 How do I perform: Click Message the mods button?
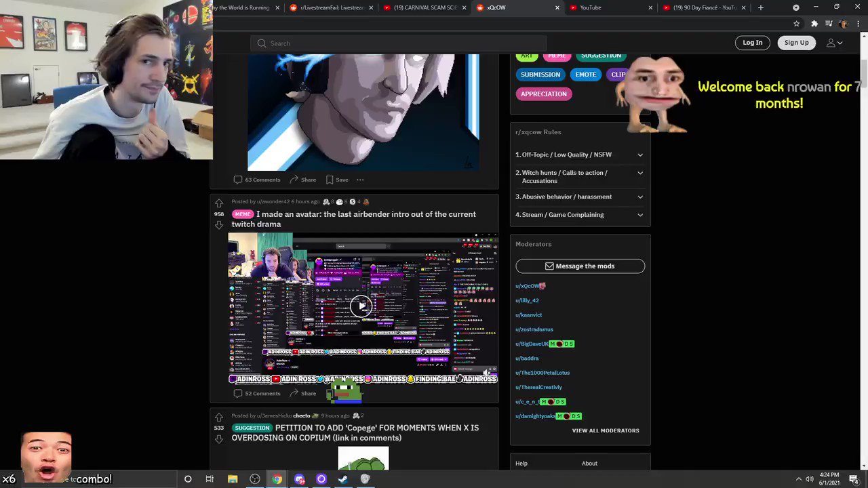pyautogui.click(x=580, y=266)
